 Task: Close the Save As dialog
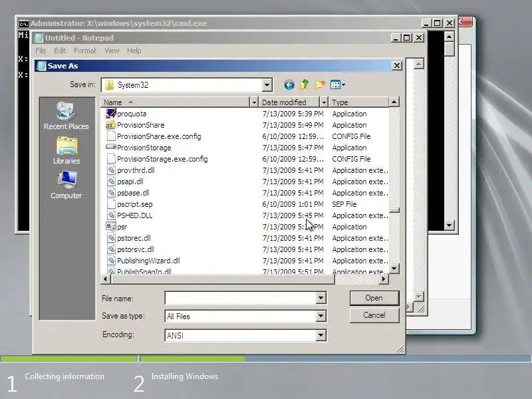tap(396, 65)
